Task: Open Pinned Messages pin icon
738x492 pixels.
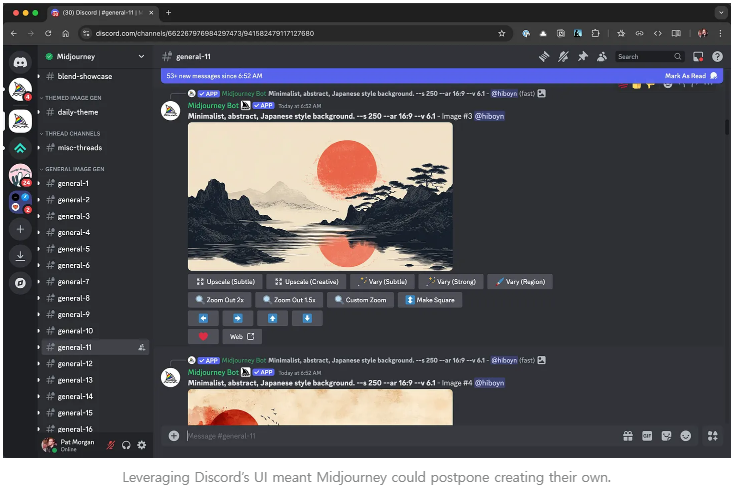Action: [583, 56]
